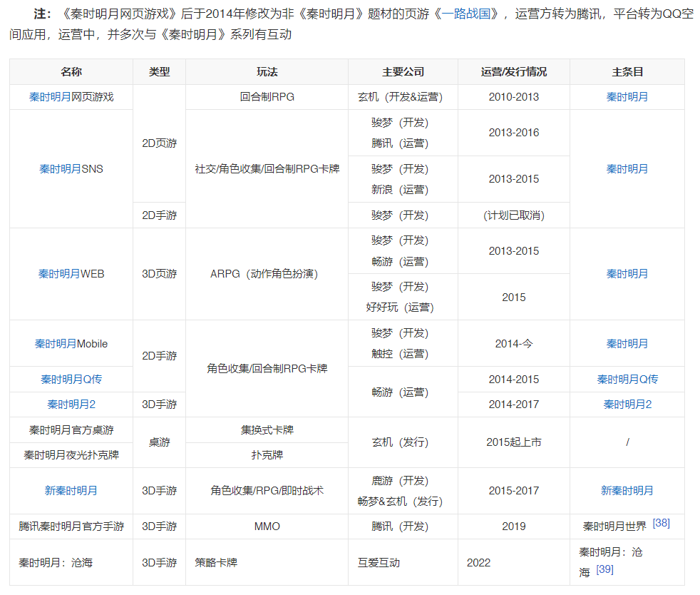Select the 新浪 (运营) text
This screenshot has width=700, height=595.
click(400, 190)
